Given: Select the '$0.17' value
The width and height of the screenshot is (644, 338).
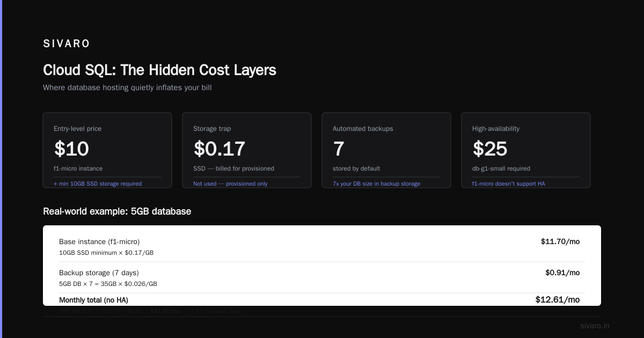Looking at the screenshot, I should click(219, 149).
